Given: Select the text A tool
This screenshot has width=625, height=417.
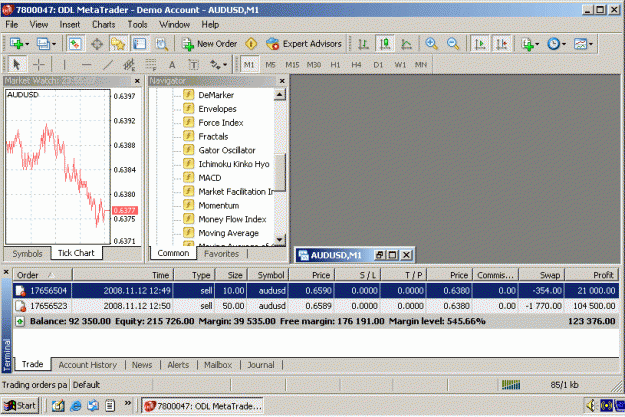Looking at the screenshot, I should coord(172,65).
